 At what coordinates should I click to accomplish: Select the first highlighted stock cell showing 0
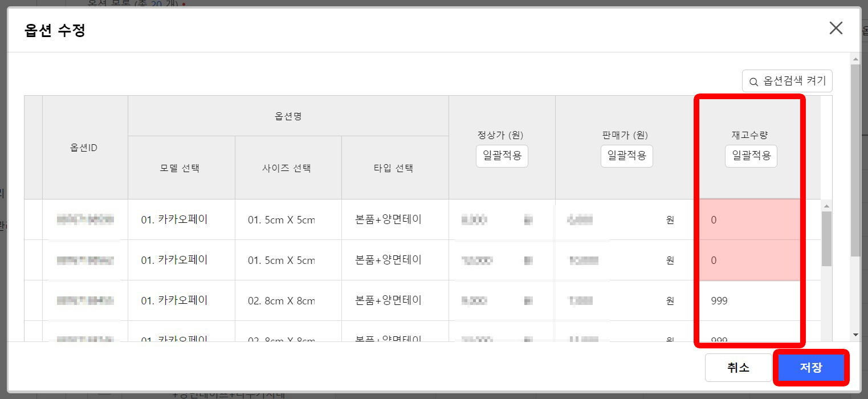coord(750,219)
